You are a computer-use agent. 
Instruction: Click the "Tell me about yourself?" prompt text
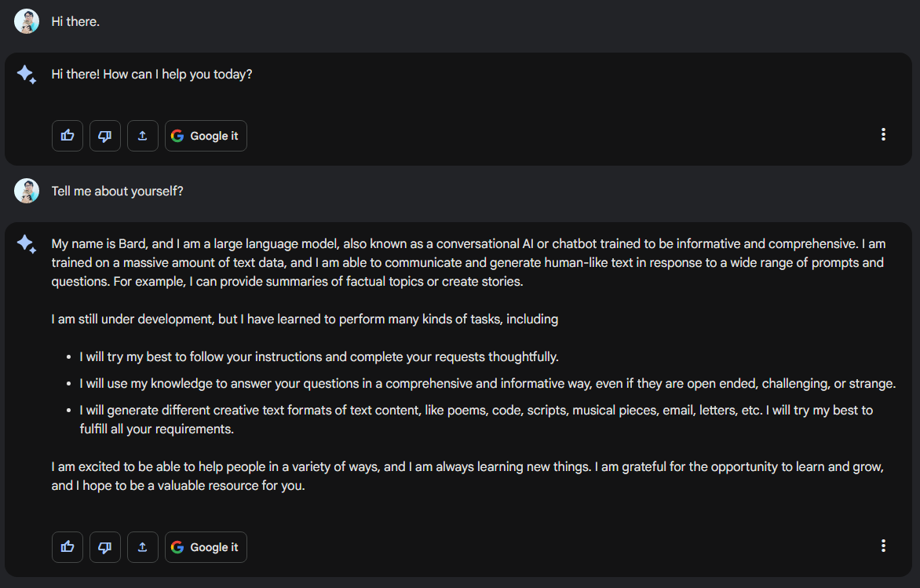pos(117,191)
